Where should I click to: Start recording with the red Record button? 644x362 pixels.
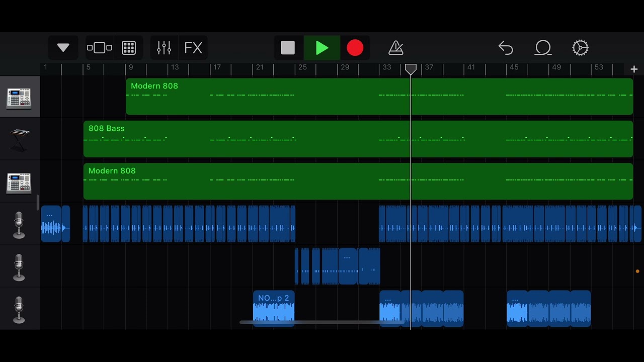[355, 48]
